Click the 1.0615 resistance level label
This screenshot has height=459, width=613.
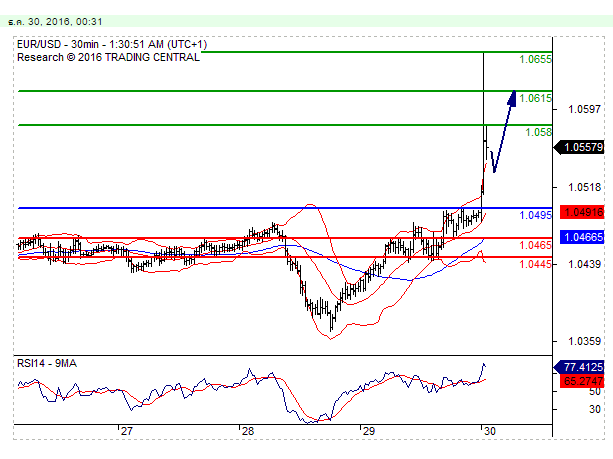tap(535, 98)
